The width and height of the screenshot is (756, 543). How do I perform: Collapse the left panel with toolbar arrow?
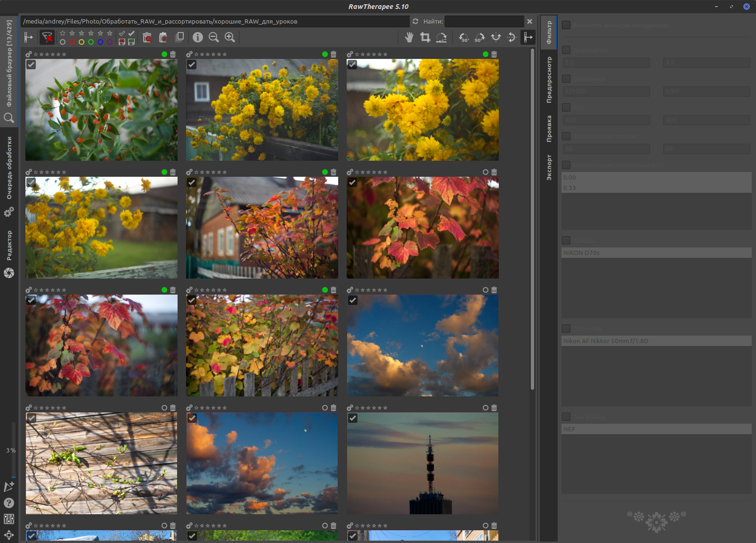click(29, 37)
